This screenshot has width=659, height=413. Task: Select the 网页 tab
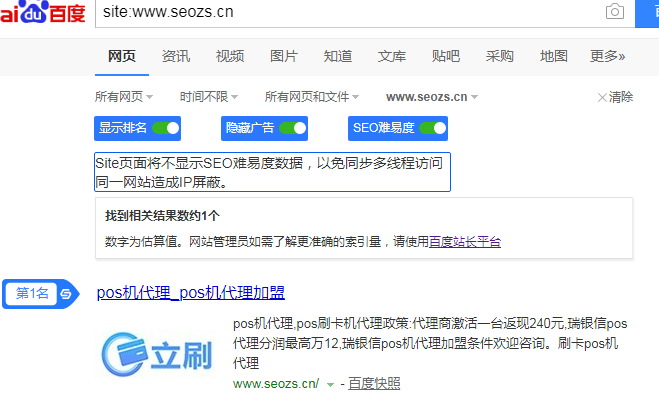[122, 56]
